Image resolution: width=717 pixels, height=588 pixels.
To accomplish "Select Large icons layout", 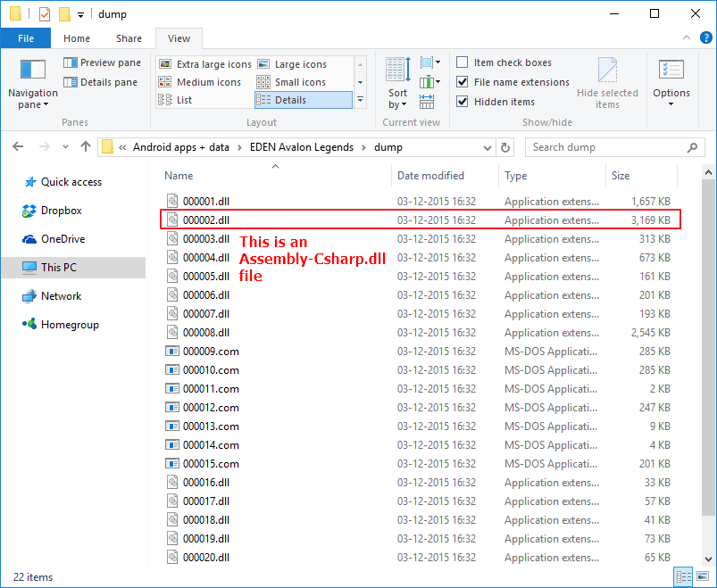I will point(292,64).
